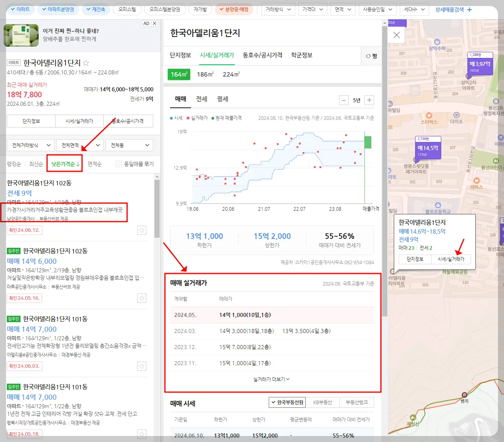Star 한국아델리움1단지 as a favorite complex

click(85, 62)
